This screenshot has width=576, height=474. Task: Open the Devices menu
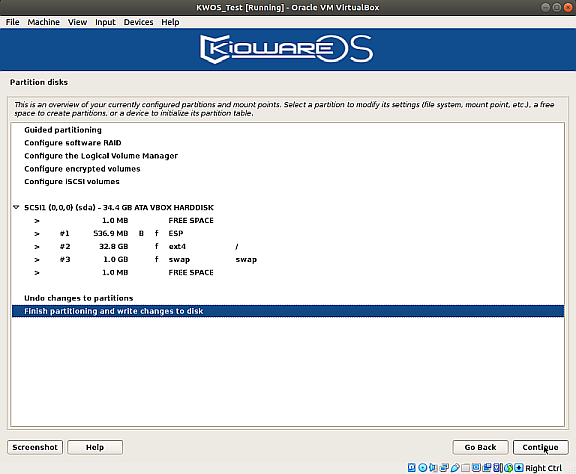(x=138, y=22)
